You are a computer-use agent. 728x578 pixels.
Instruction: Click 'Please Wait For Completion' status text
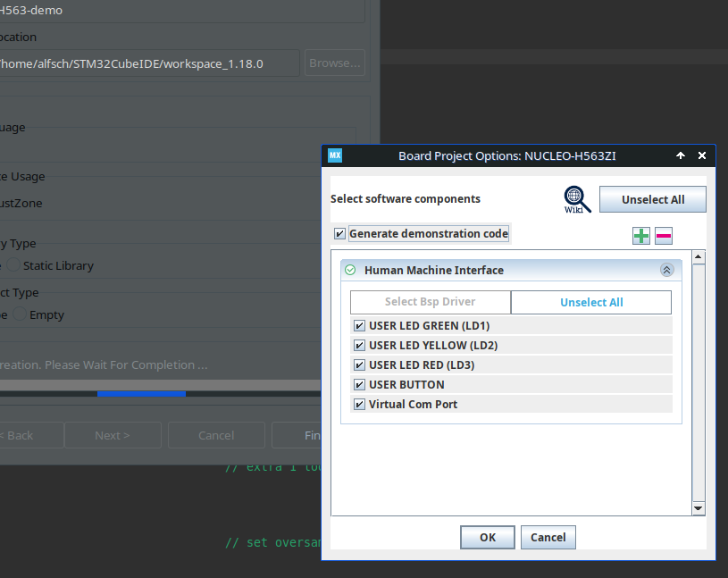click(126, 364)
